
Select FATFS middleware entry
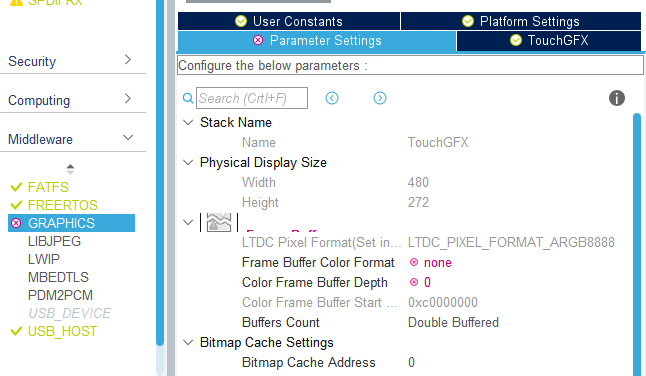click(x=48, y=187)
